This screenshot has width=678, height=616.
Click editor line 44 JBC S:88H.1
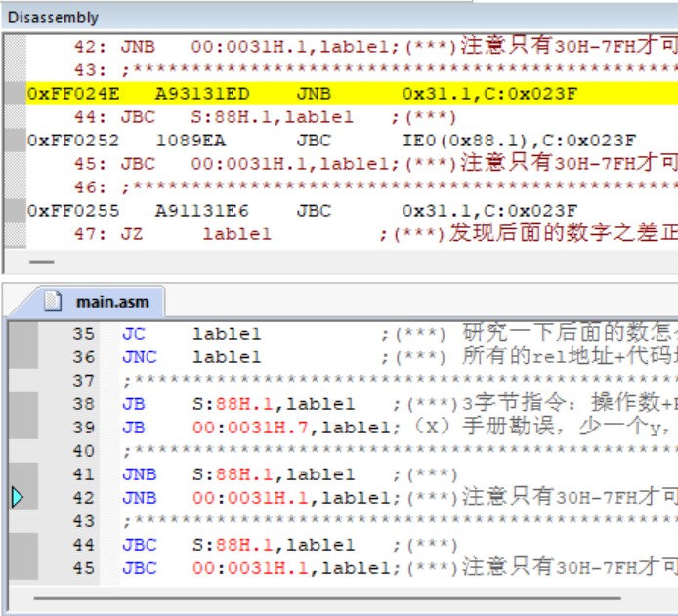[399, 545]
